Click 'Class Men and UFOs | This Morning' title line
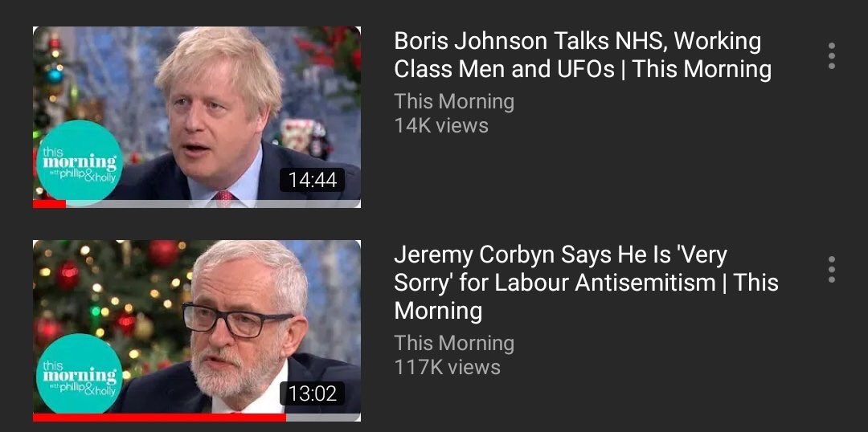This screenshot has width=868, height=432. (x=583, y=69)
